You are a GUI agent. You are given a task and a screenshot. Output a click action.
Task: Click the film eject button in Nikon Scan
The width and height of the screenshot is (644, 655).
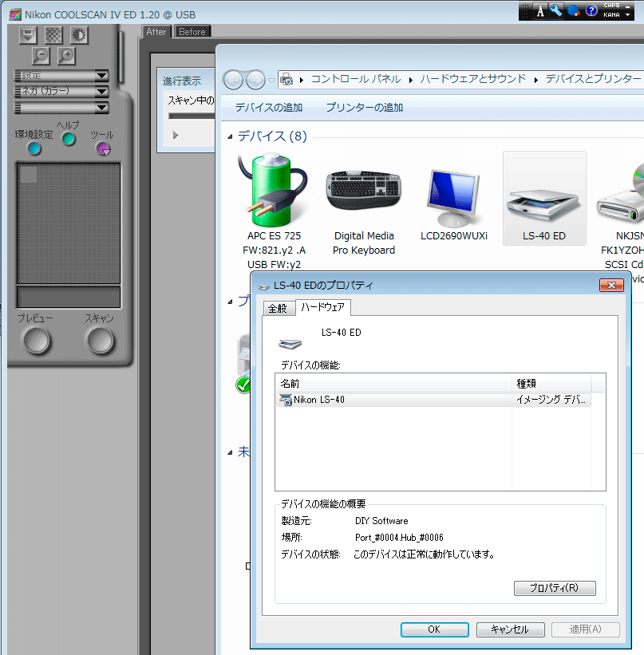click(x=28, y=35)
